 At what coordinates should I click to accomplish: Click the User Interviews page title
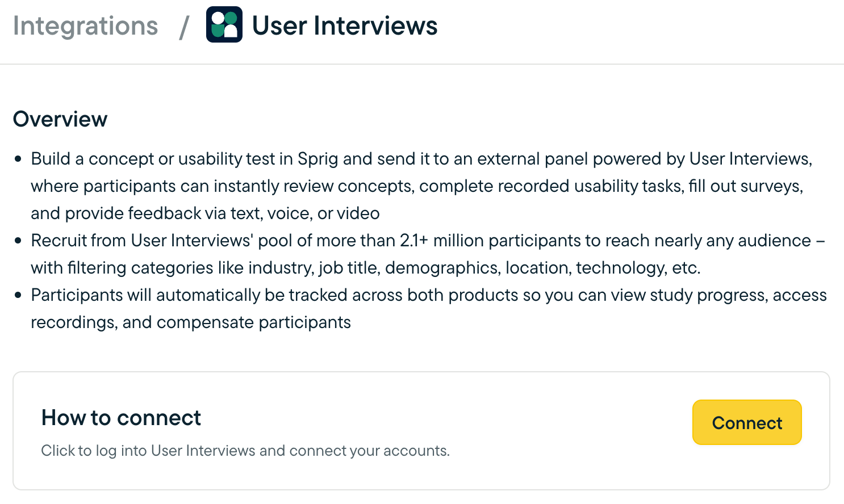(344, 26)
